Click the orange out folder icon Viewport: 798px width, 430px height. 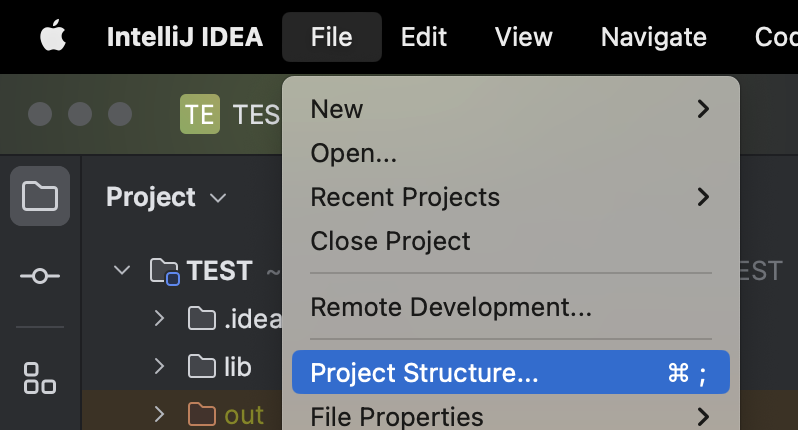click(x=202, y=414)
